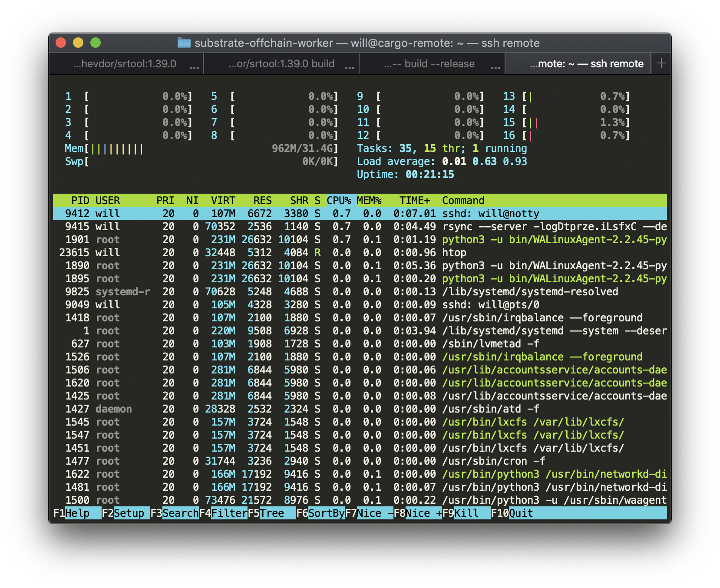
Task: Select the /lib/systemd/systemd PID 1 row
Action: click(x=360, y=330)
